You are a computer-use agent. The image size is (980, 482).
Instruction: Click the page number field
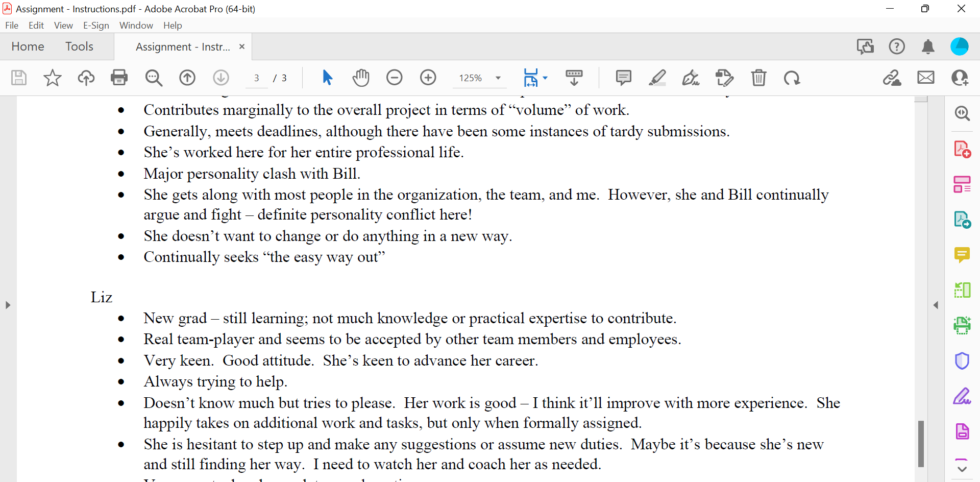pos(257,78)
